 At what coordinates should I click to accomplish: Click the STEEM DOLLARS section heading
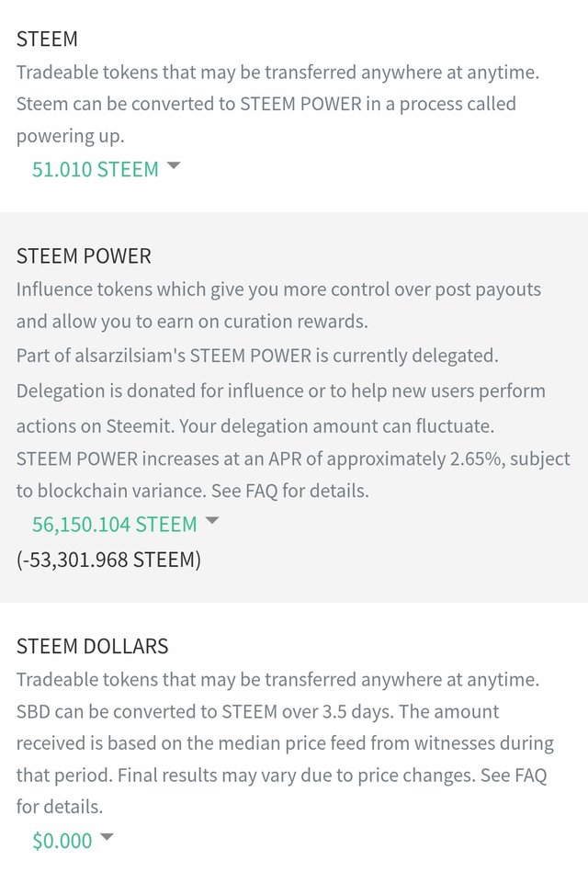click(92, 646)
